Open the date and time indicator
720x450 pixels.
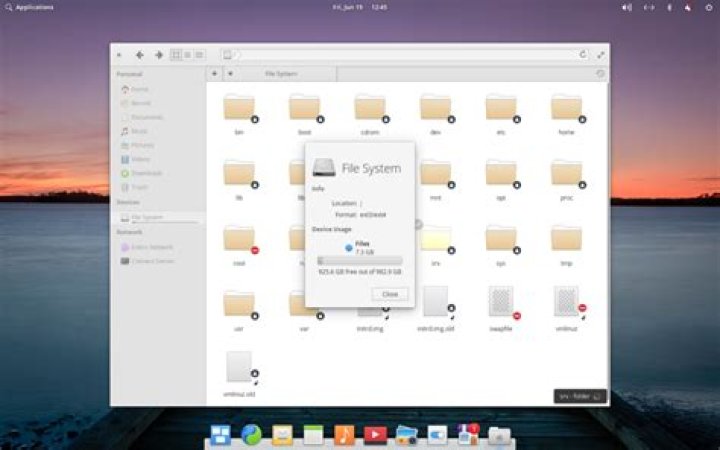(360, 7)
